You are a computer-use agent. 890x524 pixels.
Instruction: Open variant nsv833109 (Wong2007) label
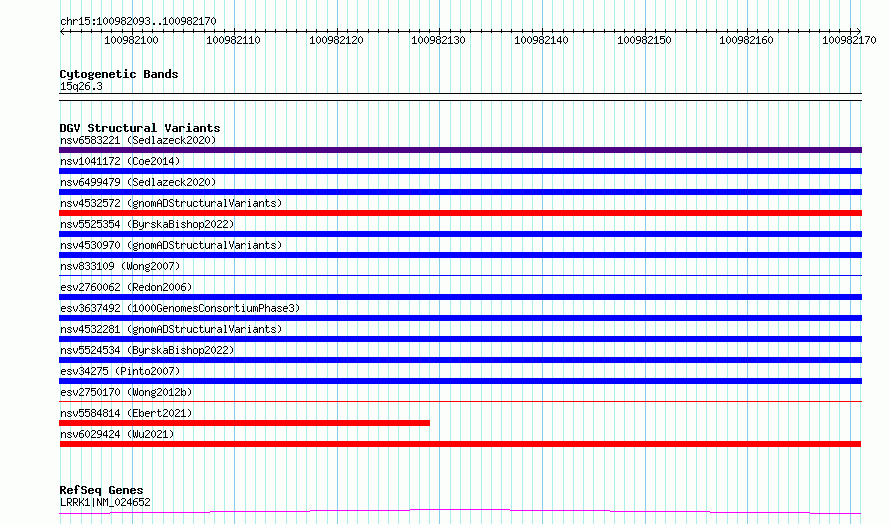coord(120,266)
